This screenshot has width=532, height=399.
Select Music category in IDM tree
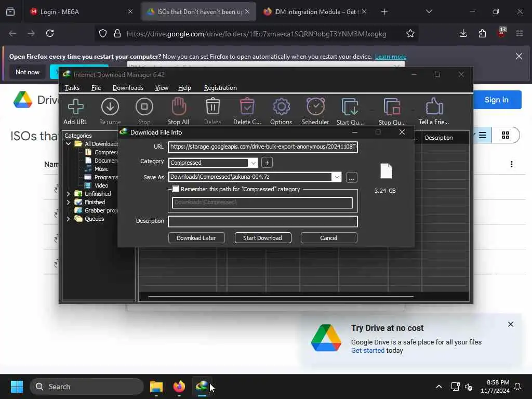pos(101,169)
